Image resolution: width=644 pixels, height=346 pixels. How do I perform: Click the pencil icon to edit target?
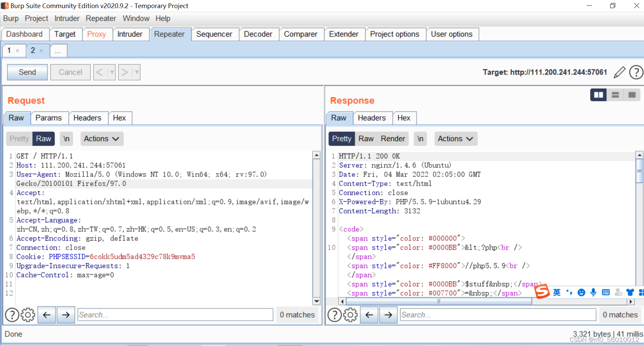click(619, 72)
